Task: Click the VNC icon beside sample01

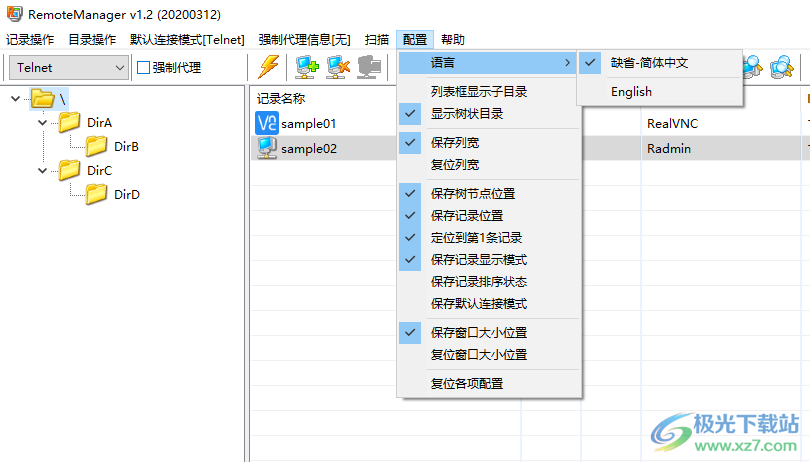Action: 267,123
